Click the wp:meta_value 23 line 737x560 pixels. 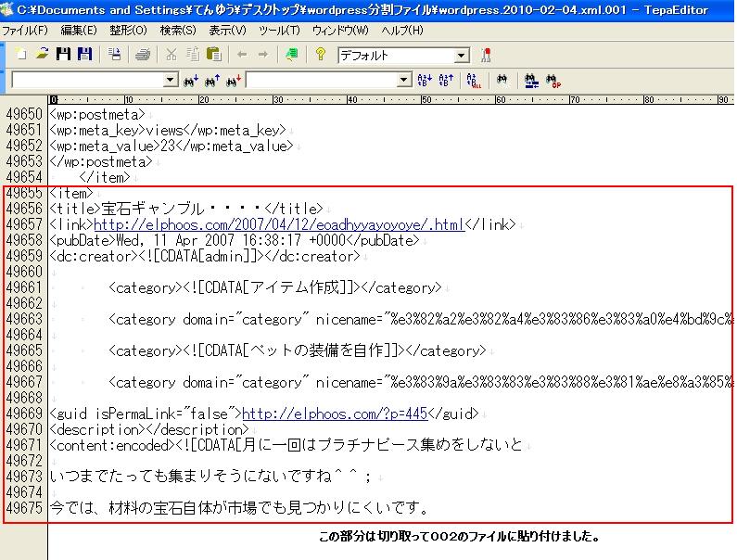coord(172,146)
